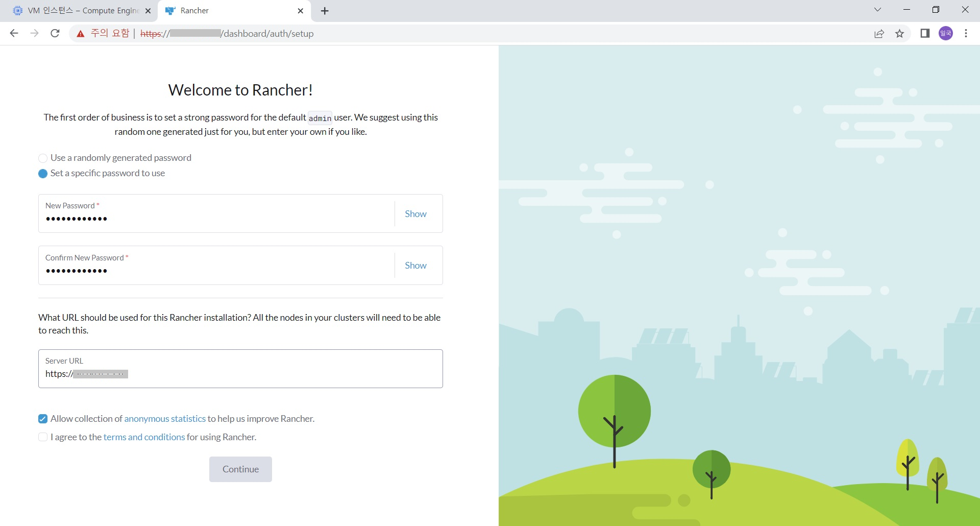This screenshot has width=980, height=526.
Task: Show the Confirm New Password text
Action: (415, 266)
